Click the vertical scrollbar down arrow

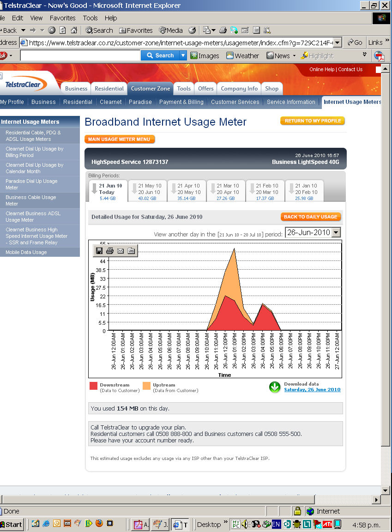(x=385, y=490)
